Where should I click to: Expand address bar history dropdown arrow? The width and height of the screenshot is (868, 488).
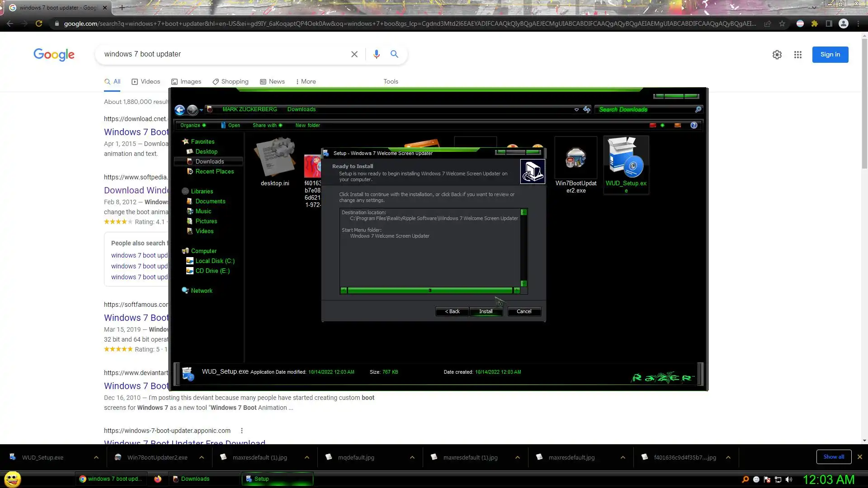coord(576,109)
